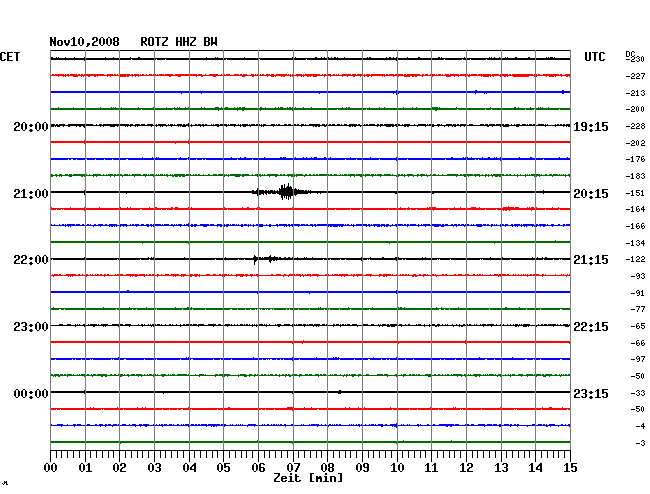Screen dimensions: 650x494
Task: Click the DC offset value "-176"
Action: point(635,159)
